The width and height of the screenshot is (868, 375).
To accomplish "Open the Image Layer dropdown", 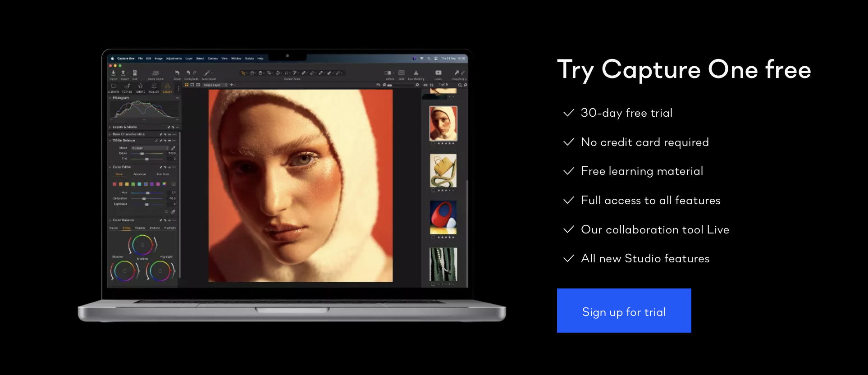I will (215, 85).
